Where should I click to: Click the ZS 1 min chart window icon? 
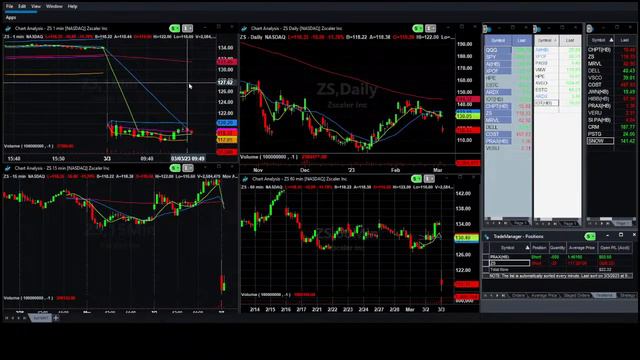8,29
